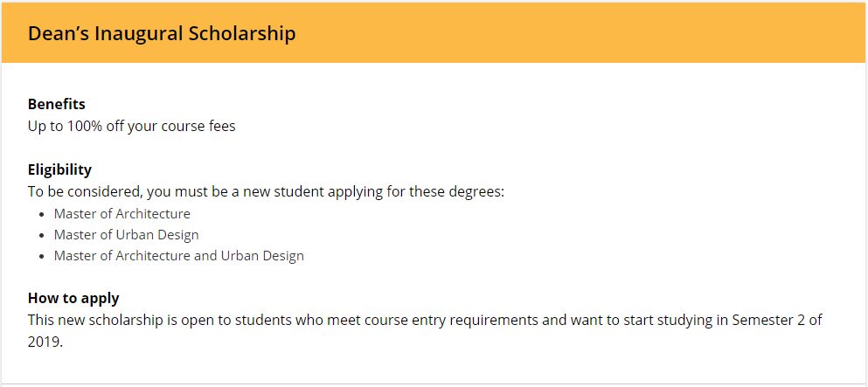The width and height of the screenshot is (868, 387).
Task: Select Master of Architecture and Urban Design
Action: click(x=178, y=256)
